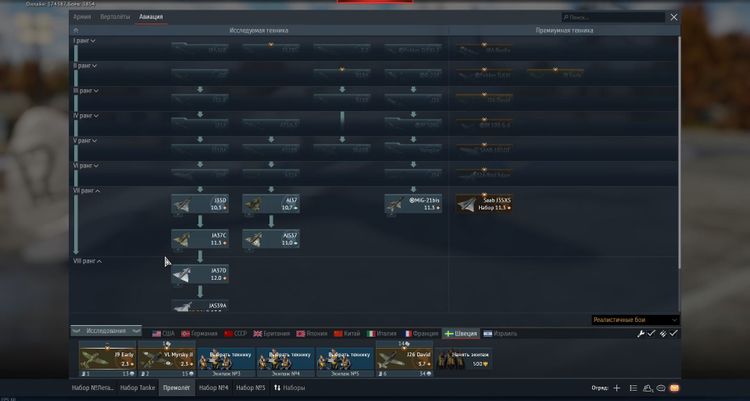Click the MiG-21bis aircraft card

pyautogui.click(x=414, y=203)
